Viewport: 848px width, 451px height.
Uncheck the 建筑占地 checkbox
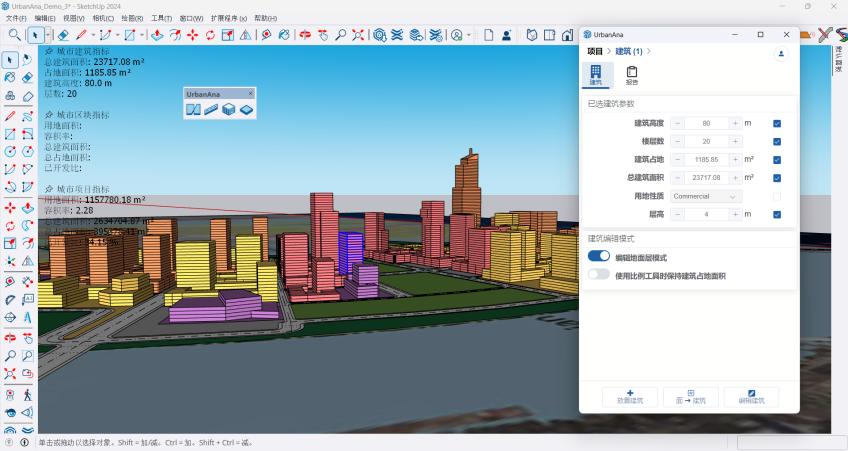pyautogui.click(x=777, y=160)
